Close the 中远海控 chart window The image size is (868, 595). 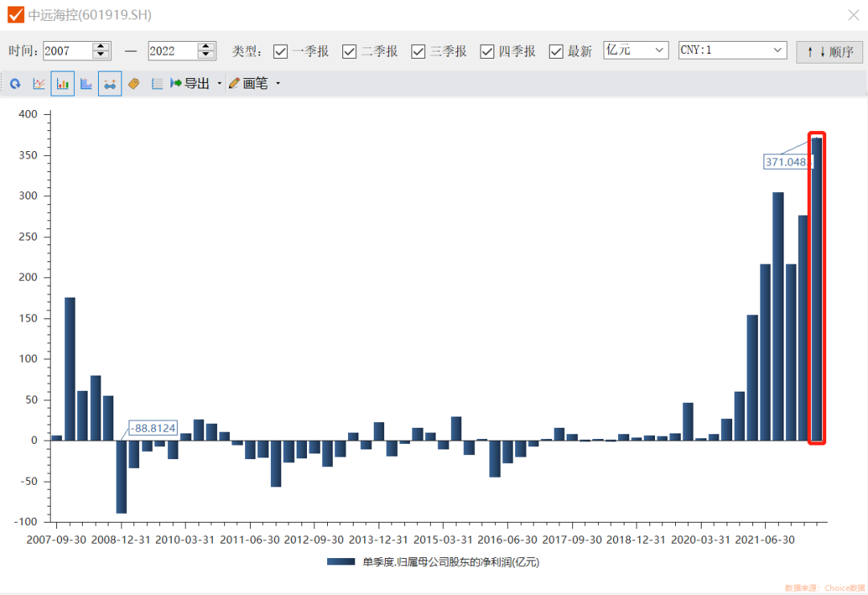[854, 14]
